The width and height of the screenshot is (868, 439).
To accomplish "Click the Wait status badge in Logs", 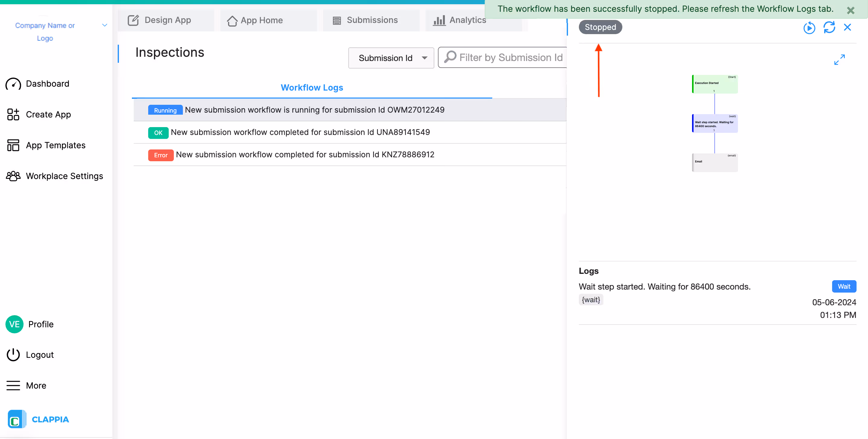I will [844, 286].
